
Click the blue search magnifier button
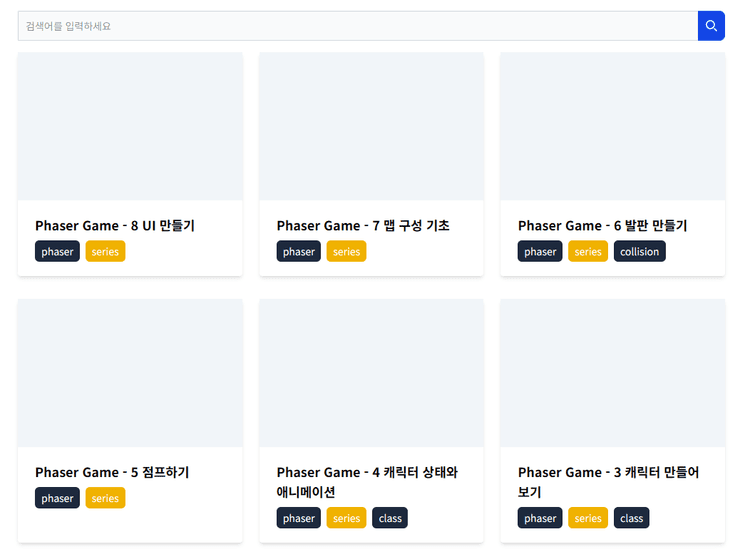pos(711,26)
